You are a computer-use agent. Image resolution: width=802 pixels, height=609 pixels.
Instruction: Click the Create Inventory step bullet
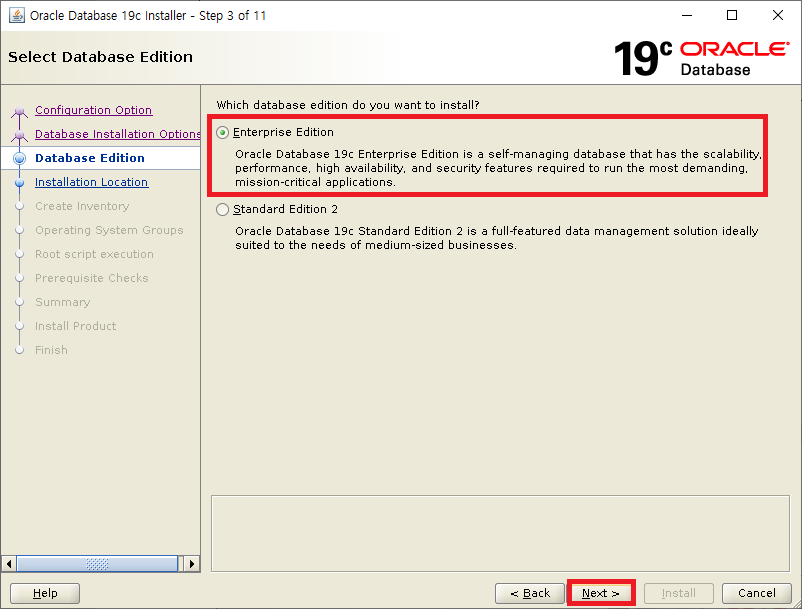pyautogui.click(x=19, y=206)
